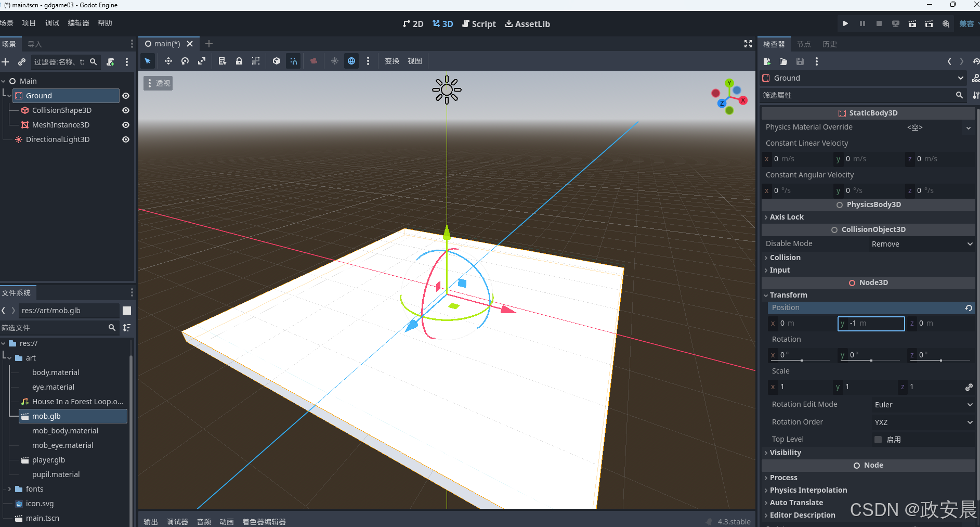980x527 pixels.
Task: Toggle MeshInstance3D visibility eye
Action: pyautogui.click(x=126, y=125)
